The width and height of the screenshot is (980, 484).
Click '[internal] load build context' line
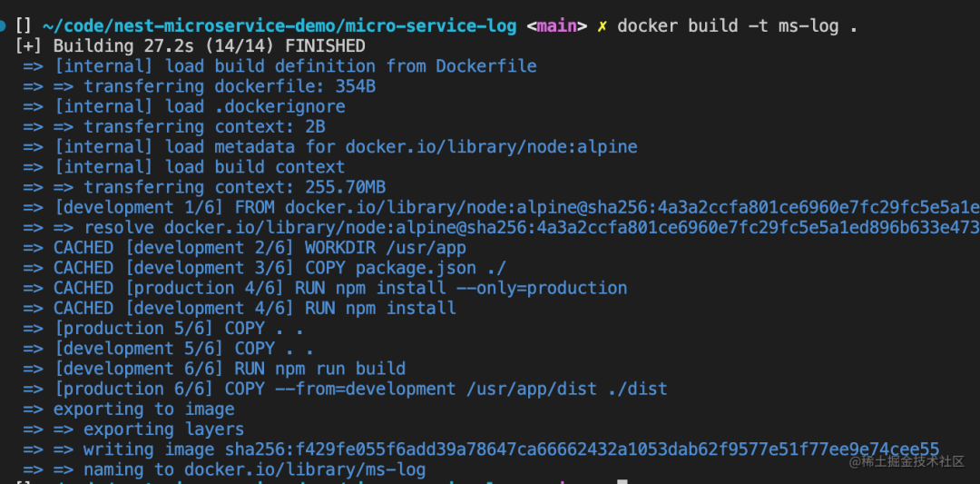184,167
